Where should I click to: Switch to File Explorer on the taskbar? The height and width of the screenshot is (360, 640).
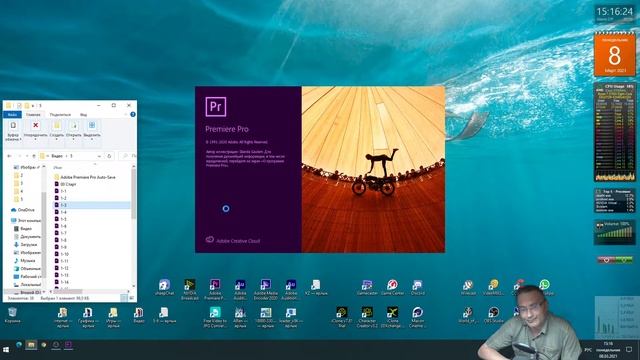click(x=31, y=345)
